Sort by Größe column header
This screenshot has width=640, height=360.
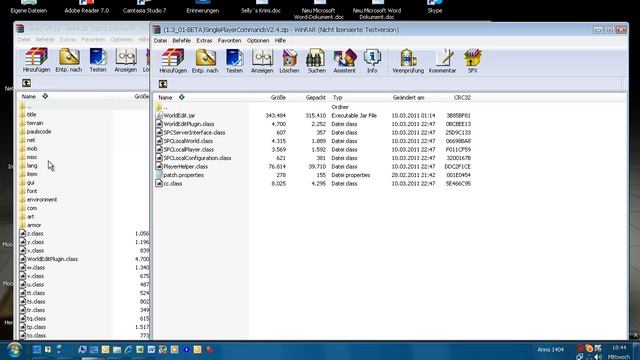(x=278, y=98)
